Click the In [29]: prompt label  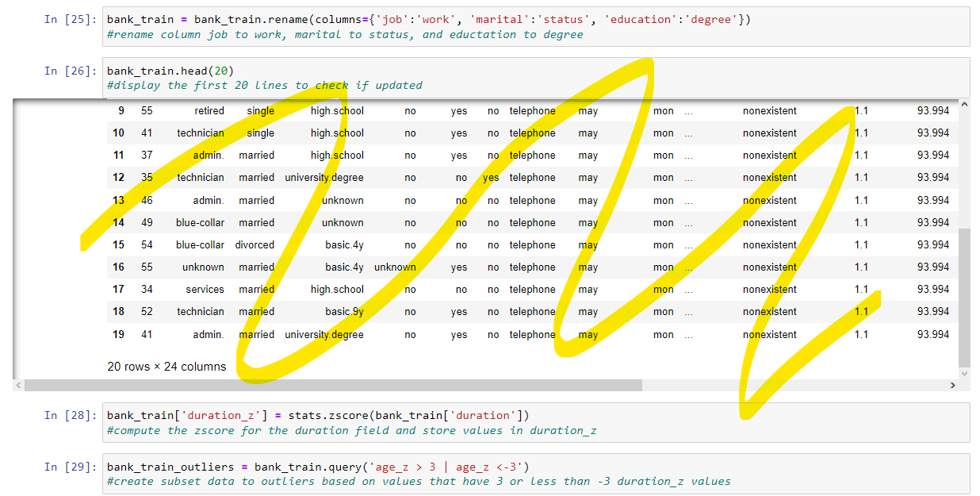click(x=71, y=466)
